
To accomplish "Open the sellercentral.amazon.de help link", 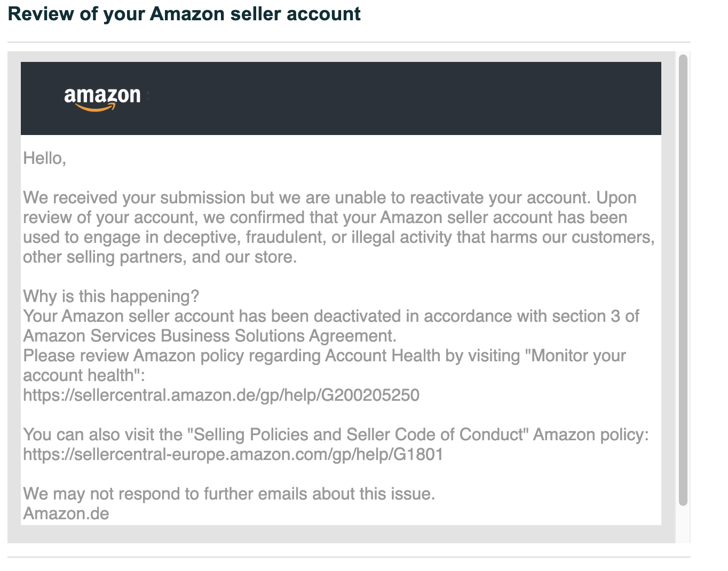I will pos(221,395).
